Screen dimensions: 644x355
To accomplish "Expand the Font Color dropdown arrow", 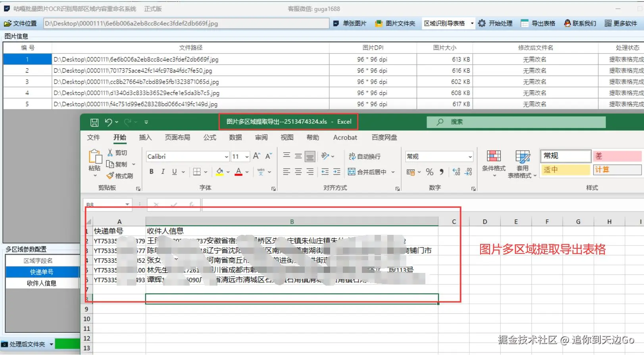I will (247, 172).
